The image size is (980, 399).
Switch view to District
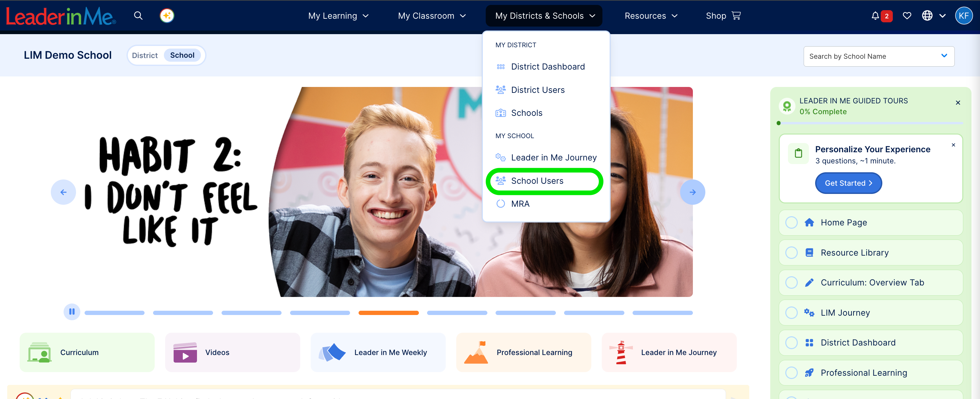(x=145, y=55)
